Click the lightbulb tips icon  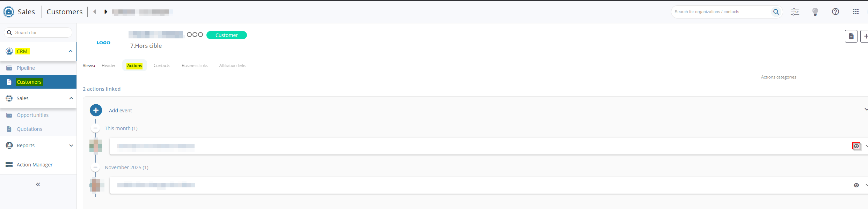(815, 12)
